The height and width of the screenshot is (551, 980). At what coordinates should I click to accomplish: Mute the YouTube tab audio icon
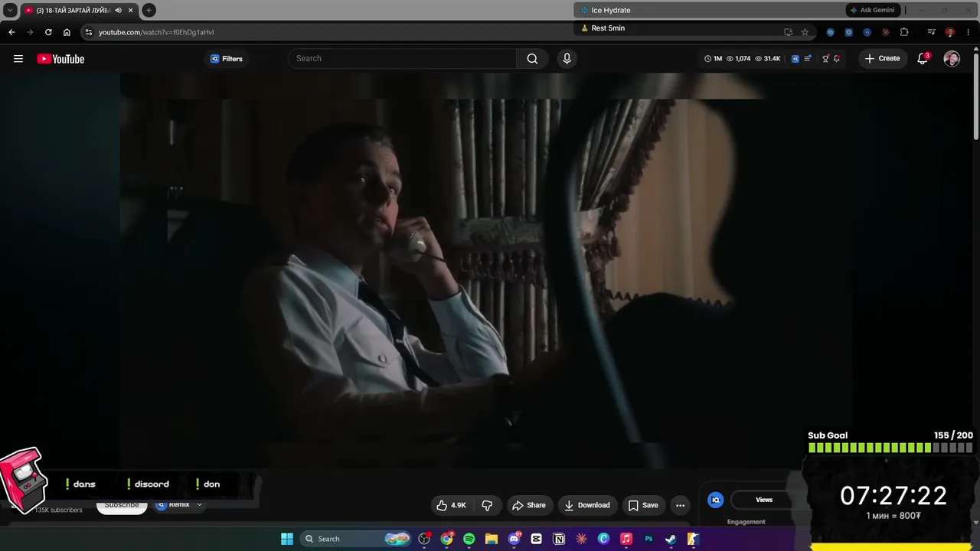(x=118, y=10)
